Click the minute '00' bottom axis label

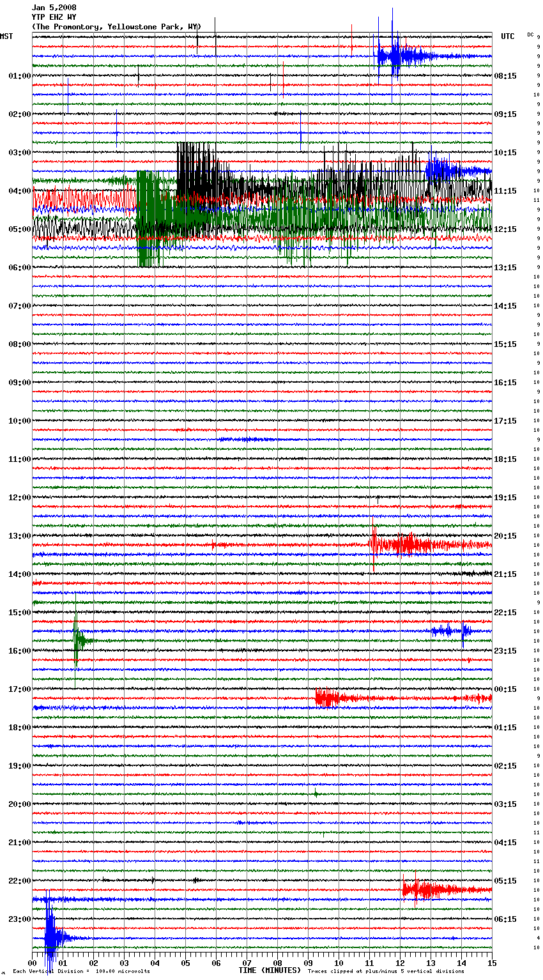[32, 963]
